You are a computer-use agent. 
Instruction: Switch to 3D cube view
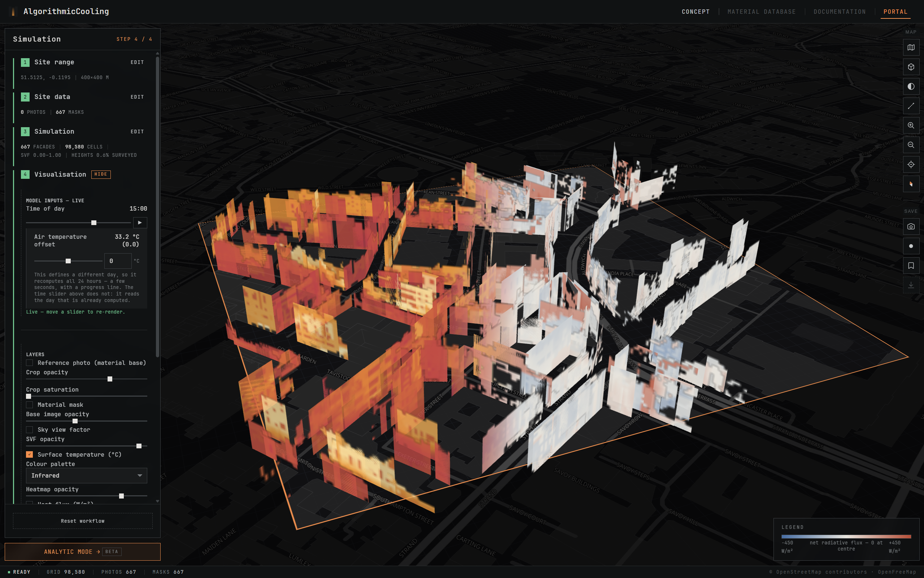(x=911, y=67)
